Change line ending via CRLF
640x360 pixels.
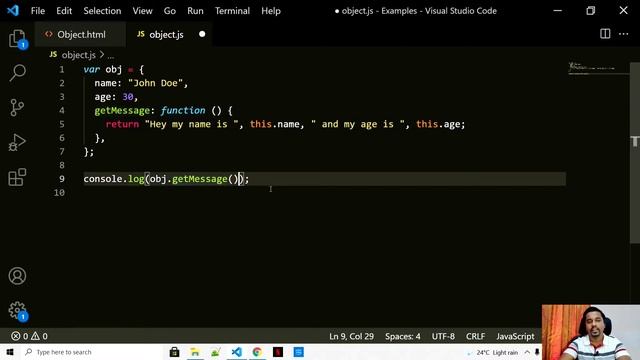[x=476, y=336]
